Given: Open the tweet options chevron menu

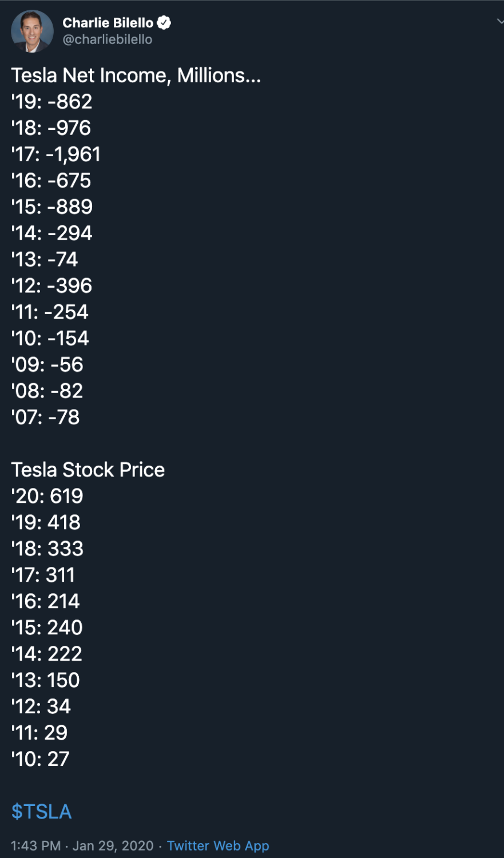Looking at the screenshot, I should [500, 22].
